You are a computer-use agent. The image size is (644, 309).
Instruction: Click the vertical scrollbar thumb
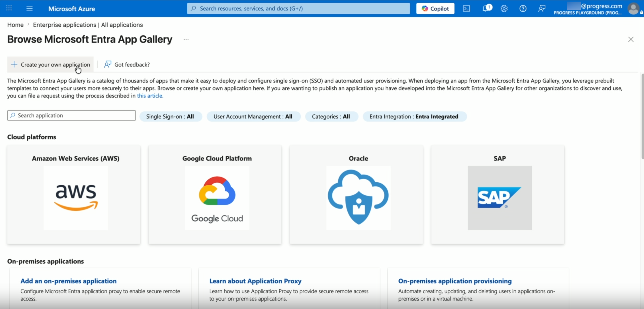[642, 116]
